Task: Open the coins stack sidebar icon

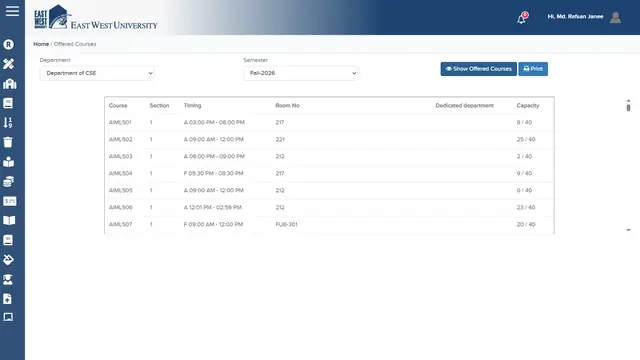Action: coord(9,182)
